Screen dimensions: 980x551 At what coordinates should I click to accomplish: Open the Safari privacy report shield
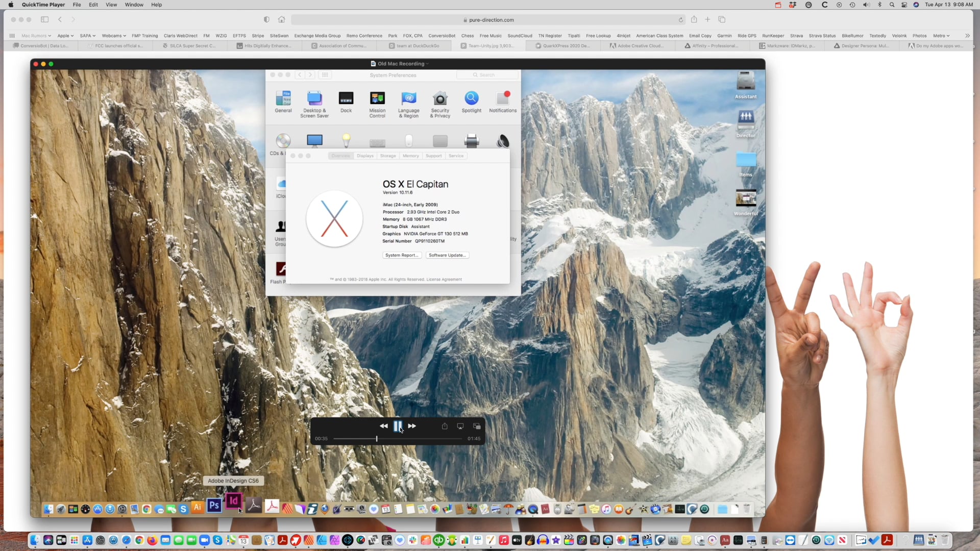(x=266, y=19)
